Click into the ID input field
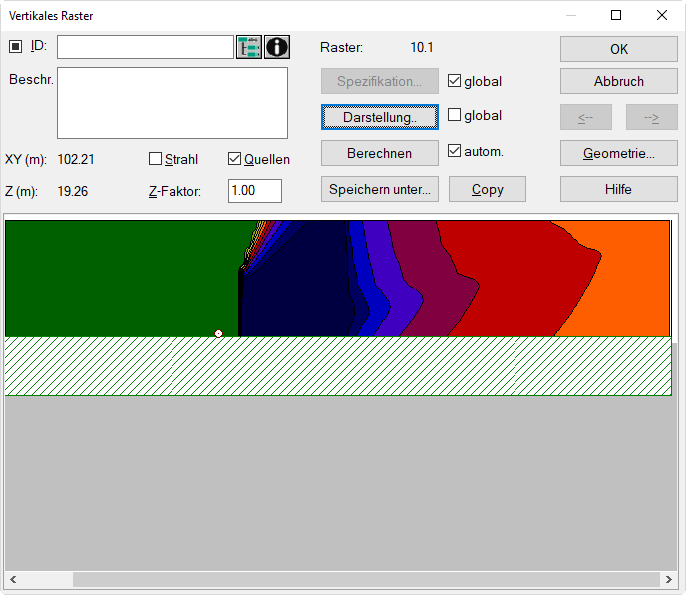This screenshot has width=686, height=595. [x=145, y=47]
